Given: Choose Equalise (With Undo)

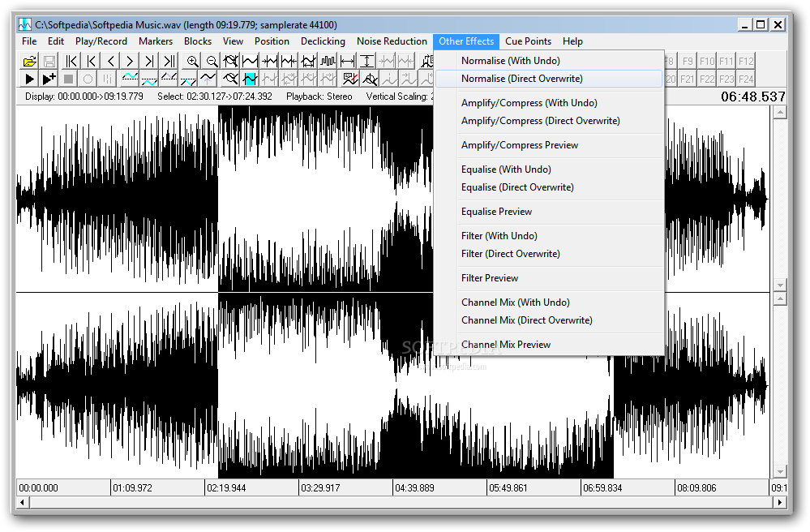Looking at the screenshot, I should 549,169.
